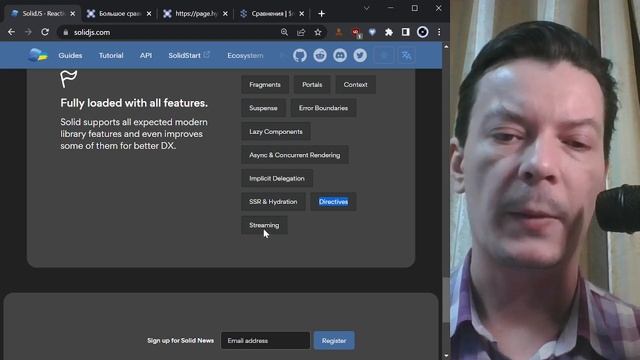Viewport: 640px width, 360px height.
Task: Switch to the Большое сравнение tab
Action: (x=119, y=13)
